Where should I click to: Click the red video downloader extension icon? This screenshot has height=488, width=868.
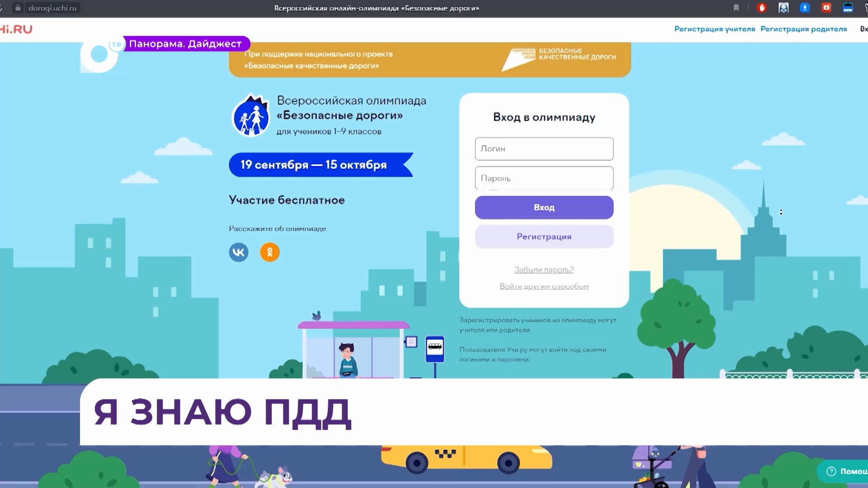[x=826, y=8]
